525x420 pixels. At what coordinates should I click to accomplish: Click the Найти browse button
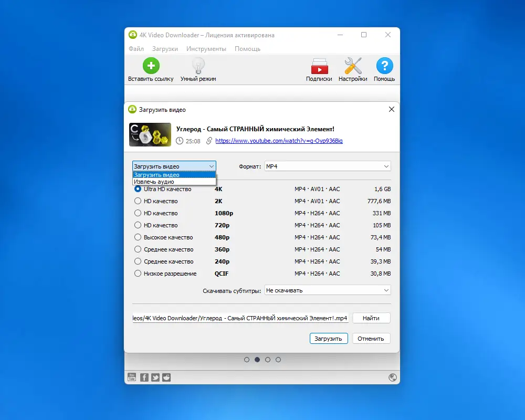[371, 318]
